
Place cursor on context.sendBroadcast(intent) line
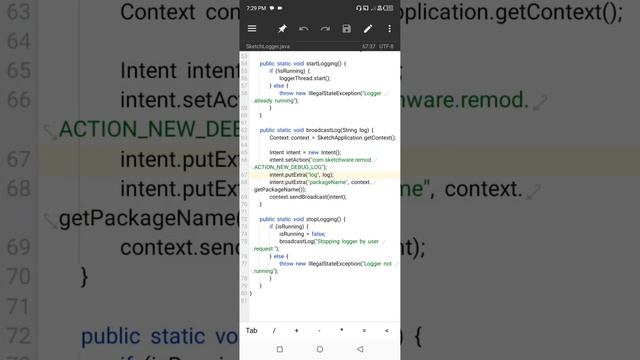pos(308,197)
